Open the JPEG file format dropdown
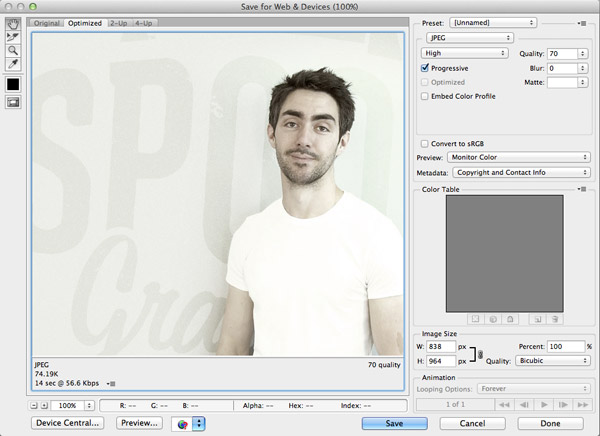 pyautogui.click(x=470, y=38)
